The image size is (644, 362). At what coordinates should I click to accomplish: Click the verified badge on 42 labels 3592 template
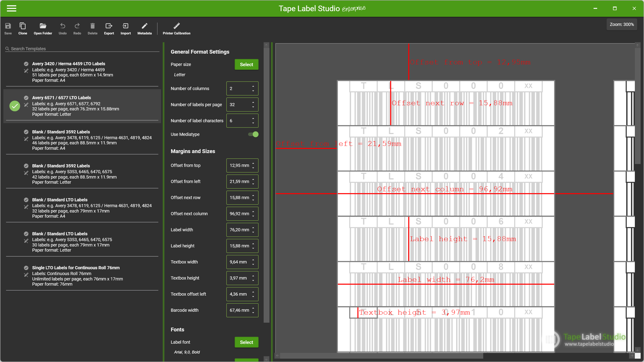pos(26,166)
